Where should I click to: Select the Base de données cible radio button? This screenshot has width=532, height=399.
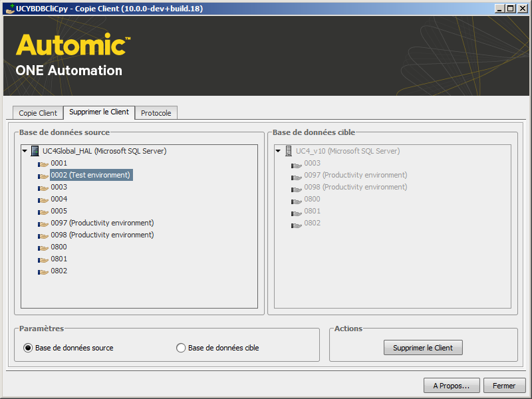point(181,348)
